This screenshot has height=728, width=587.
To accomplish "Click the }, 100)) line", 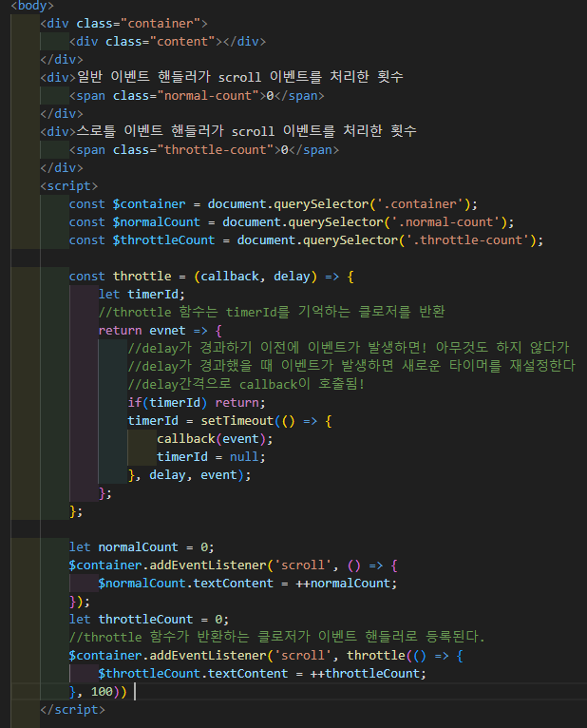I will [98, 692].
